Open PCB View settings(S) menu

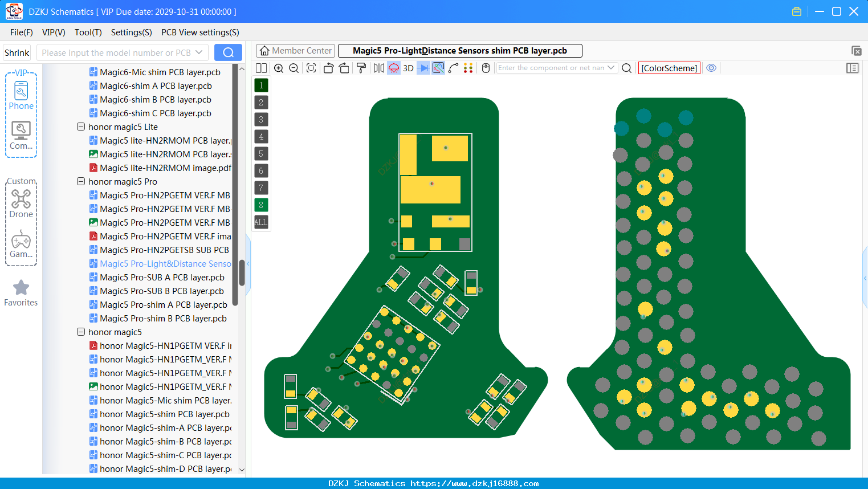coord(200,32)
